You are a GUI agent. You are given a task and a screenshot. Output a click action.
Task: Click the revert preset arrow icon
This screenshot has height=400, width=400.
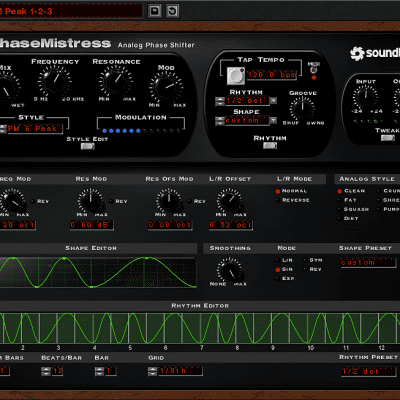[172, 11]
